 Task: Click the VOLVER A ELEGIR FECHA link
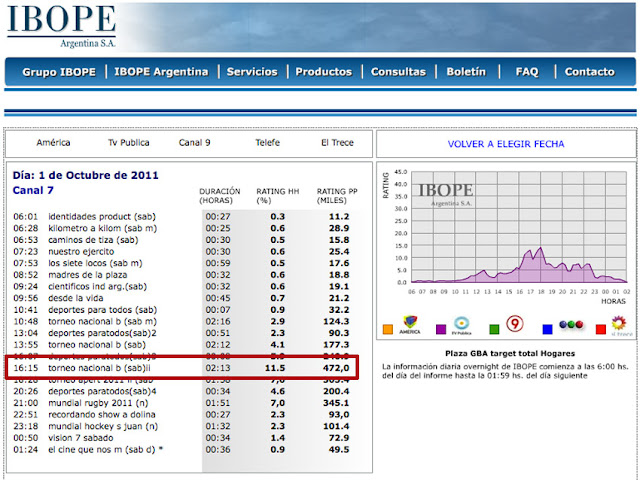coord(506,144)
